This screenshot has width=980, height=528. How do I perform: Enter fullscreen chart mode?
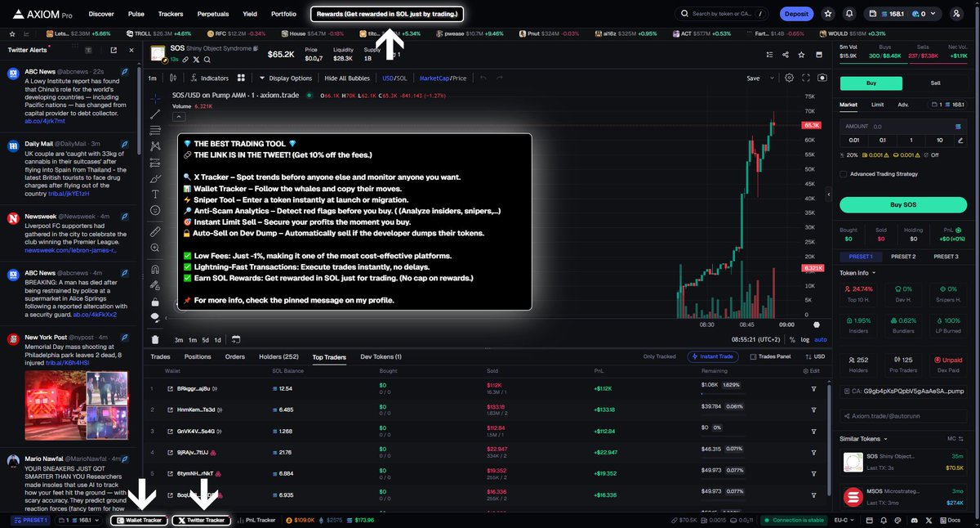tap(805, 78)
